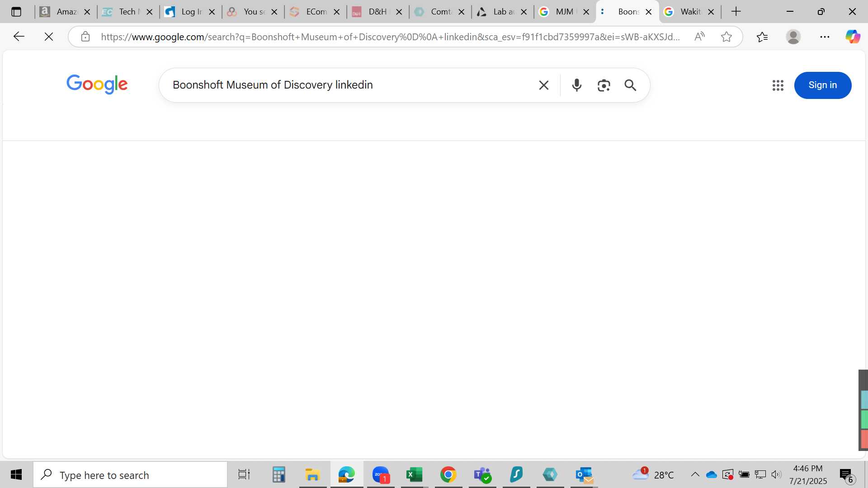The height and width of the screenshot is (488, 868).
Task: Open the tab actions menu
Action: tap(16, 12)
